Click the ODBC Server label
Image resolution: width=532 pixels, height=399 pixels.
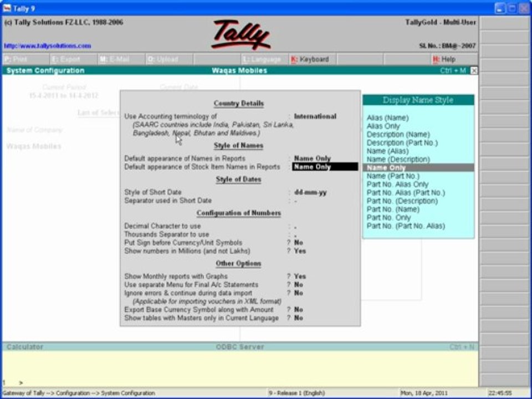point(240,347)
